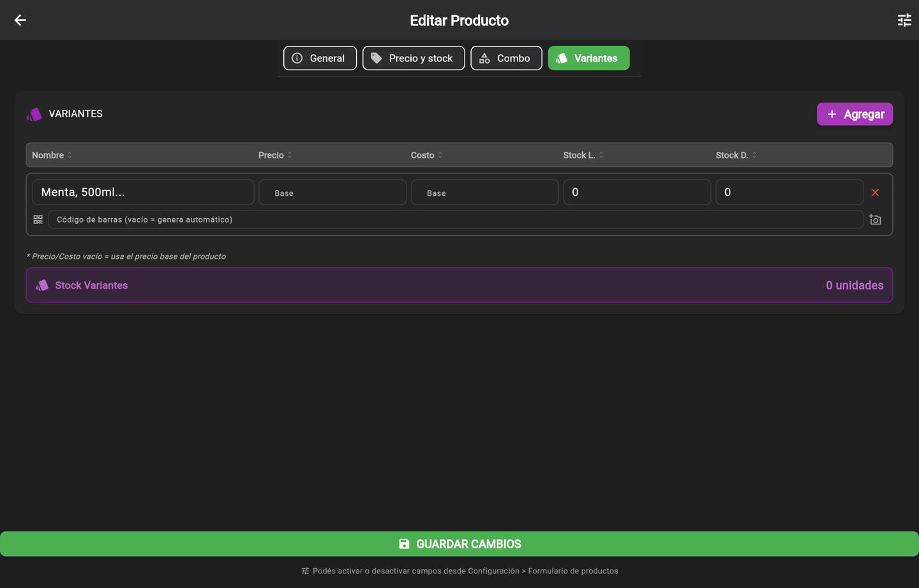The image size is (919, 588).
Task: Open the Precio y stock tab
Action: pos(414,58)
